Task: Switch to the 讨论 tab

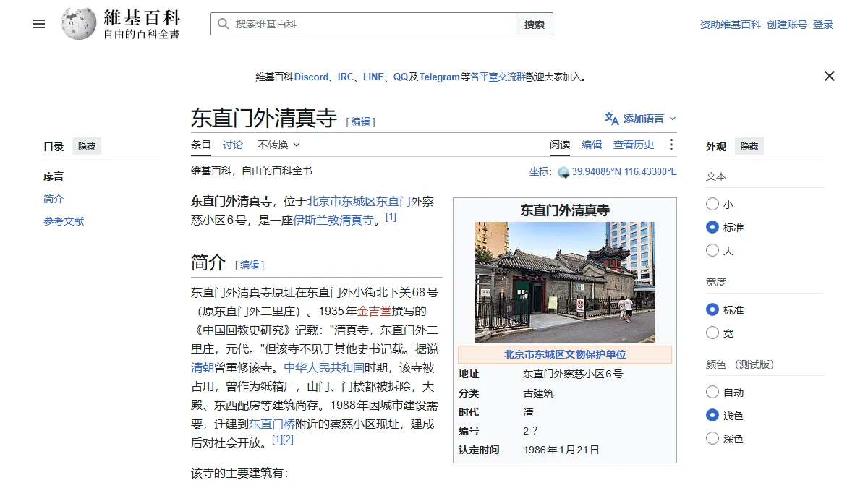Action: (233, 145)
